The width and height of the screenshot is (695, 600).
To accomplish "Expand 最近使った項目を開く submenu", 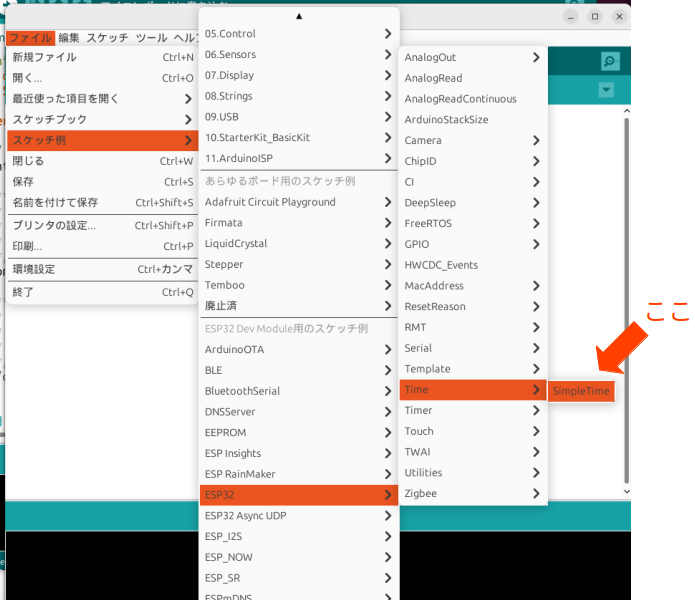I will tap(102, 99).
